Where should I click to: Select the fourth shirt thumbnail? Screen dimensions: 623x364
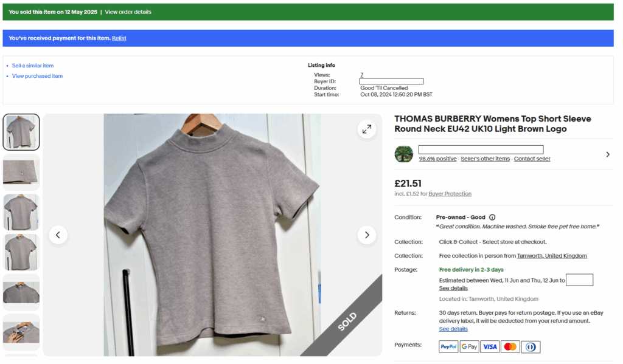click(21, 252)
